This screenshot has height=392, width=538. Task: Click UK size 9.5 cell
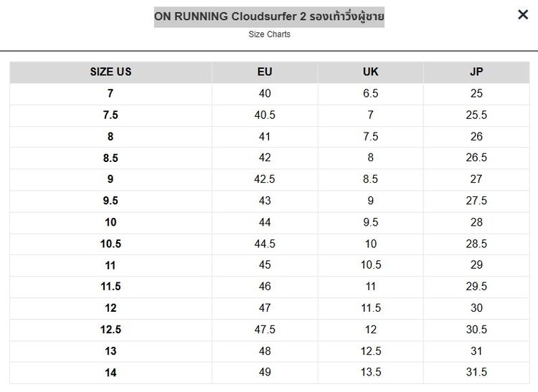click(x=371, y=222)
